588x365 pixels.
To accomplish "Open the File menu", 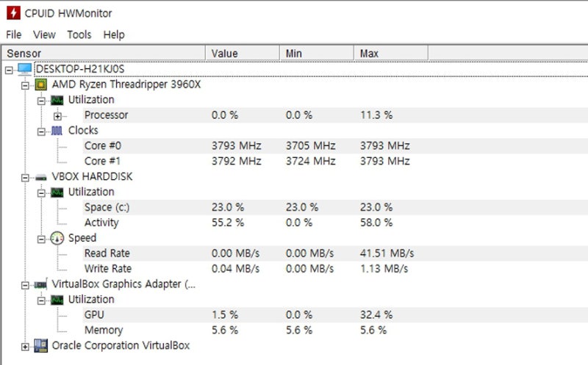I will pyautogui.click(x=14, y=35).
